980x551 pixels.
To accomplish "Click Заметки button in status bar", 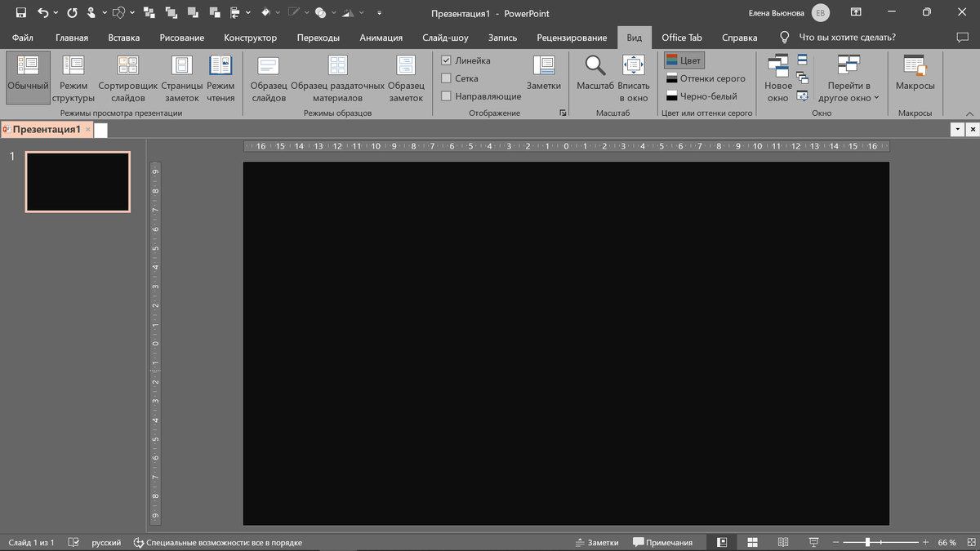I will [x=597, y=542].
